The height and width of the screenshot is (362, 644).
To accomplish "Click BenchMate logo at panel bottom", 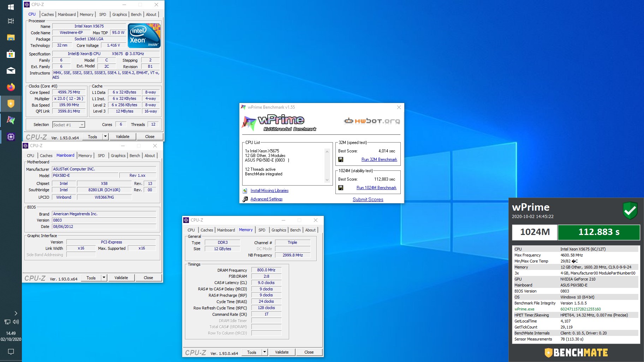I will click(576, 352).
